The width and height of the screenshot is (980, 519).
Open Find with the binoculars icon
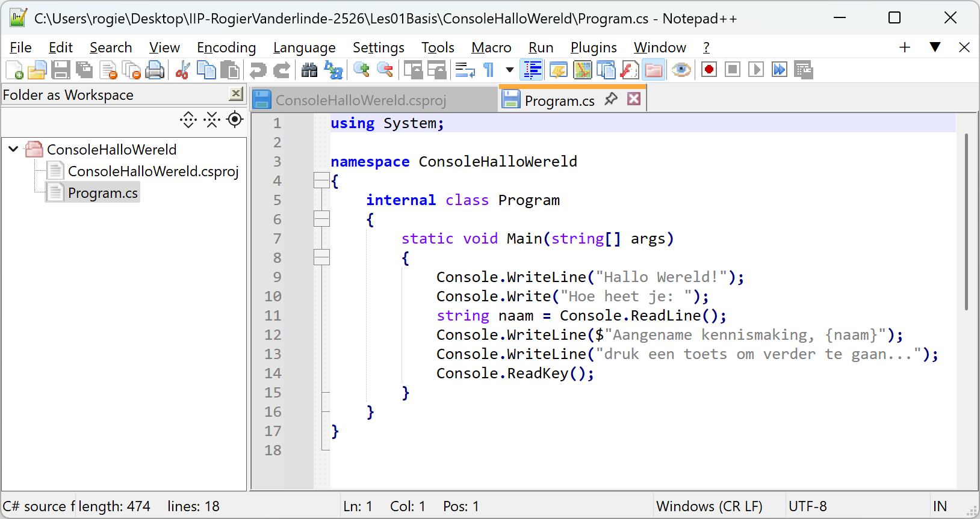click(x=309, y=70)
